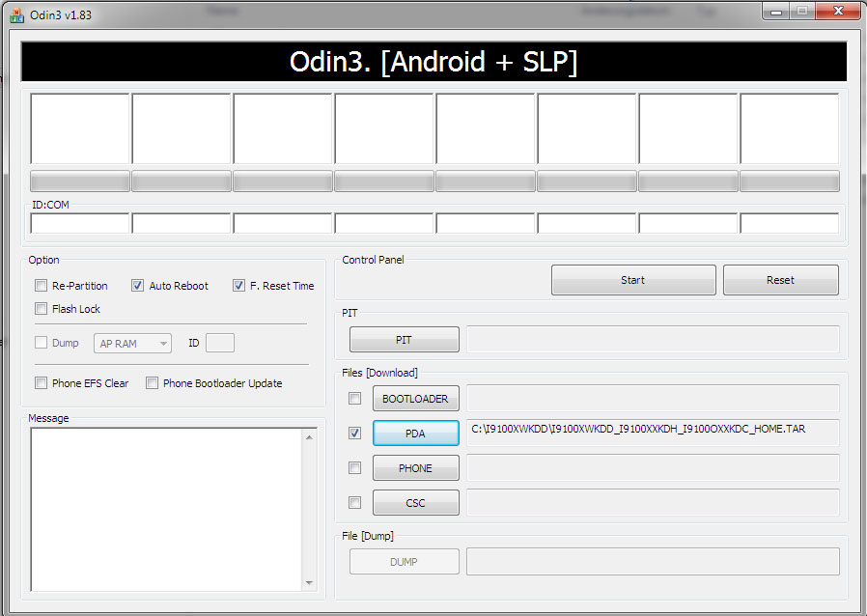Click the CSC button
Image resolution: width=867 pixels, height=616 pixels.
click(415, 503)
